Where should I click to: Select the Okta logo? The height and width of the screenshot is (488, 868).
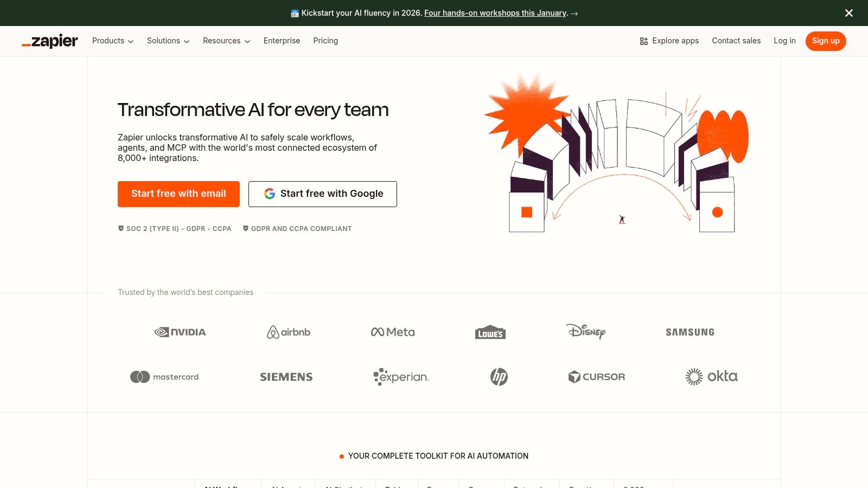(x=712, y=376)
